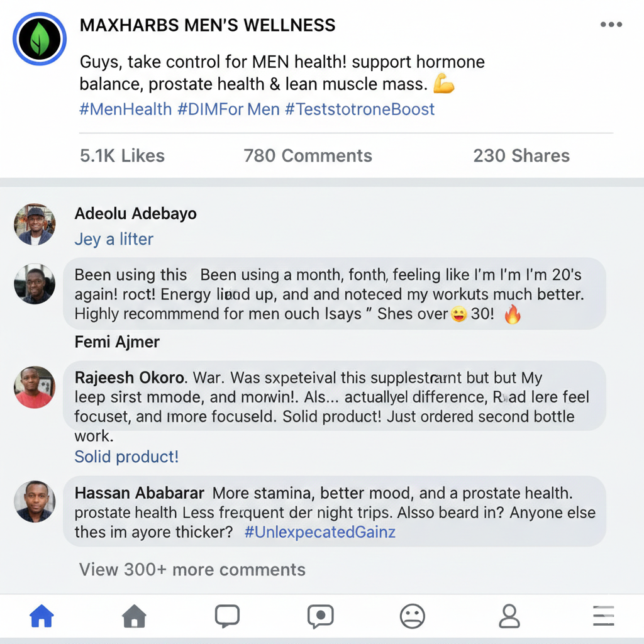The height and width of the screenshot is (644, 644).
Task: Click the MaxHarbs green leaf page logo
Action: pos(40,39)
